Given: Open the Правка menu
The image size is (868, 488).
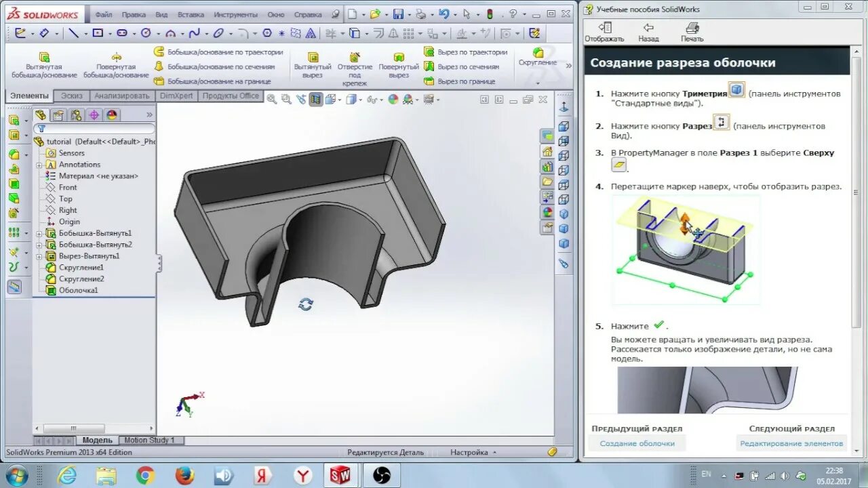Looking at the screenshot, I should 134,14.
